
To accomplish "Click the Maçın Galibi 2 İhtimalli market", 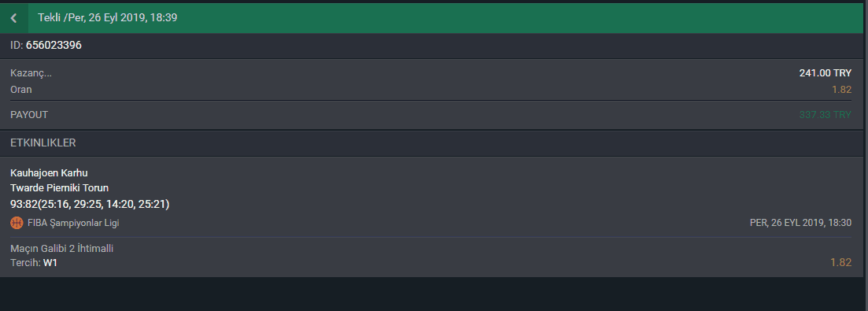I will [61, 249].
